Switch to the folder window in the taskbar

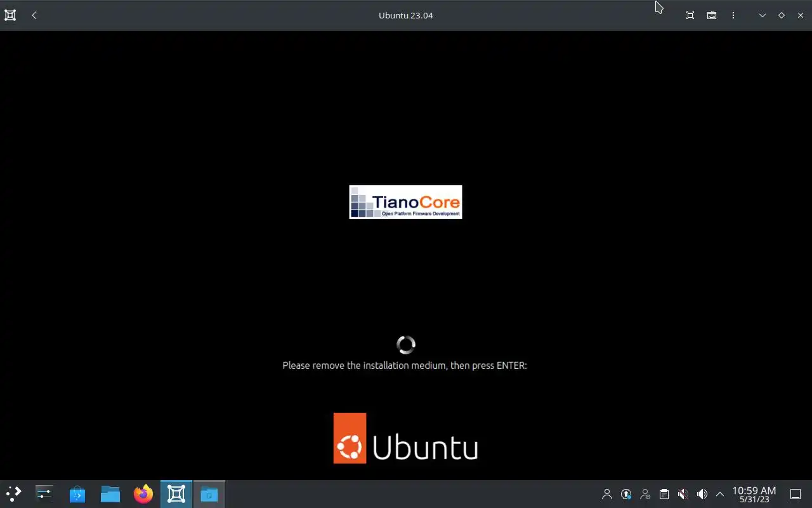click(x=209, y=494)
